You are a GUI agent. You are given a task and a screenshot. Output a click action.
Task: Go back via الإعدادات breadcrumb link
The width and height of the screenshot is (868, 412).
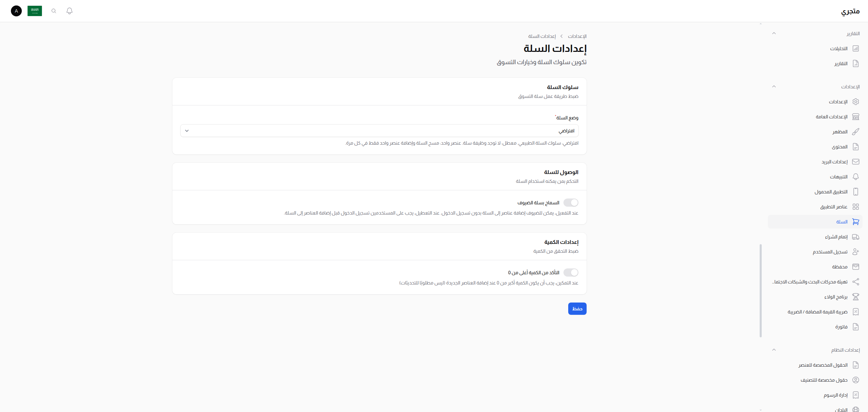click(577, 36)
